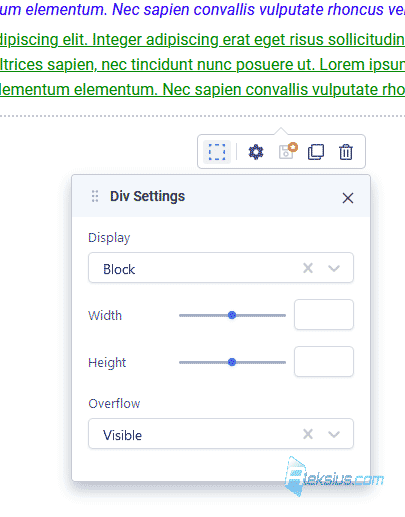Close the Div Settings panel

tap(348, 198)
